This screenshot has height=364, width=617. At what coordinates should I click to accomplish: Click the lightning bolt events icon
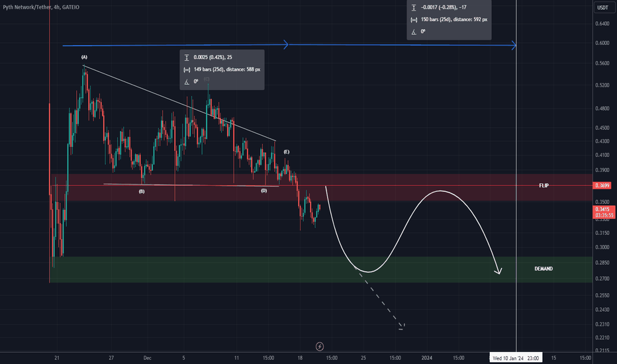(x=320, y=346)
